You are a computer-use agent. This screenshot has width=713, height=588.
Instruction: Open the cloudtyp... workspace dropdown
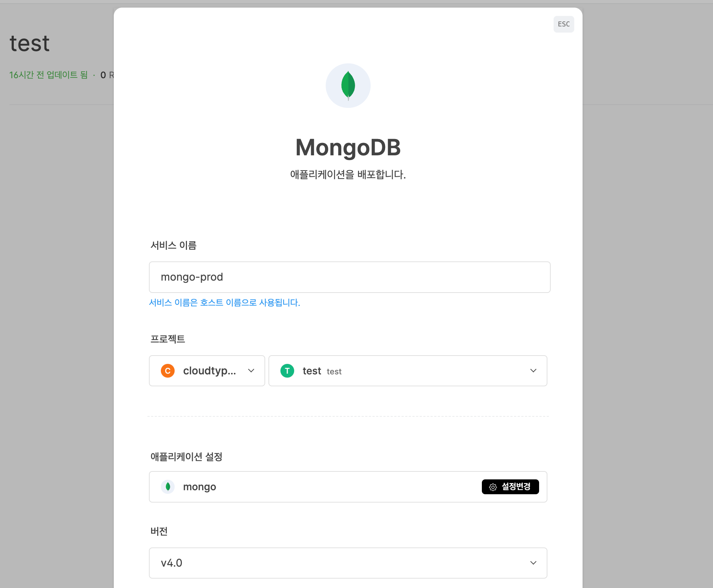(207, 371)
